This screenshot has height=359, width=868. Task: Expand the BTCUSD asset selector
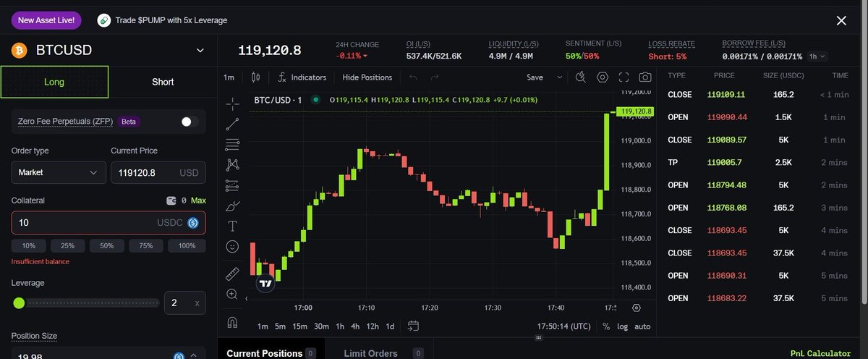(x=200, y=50)
